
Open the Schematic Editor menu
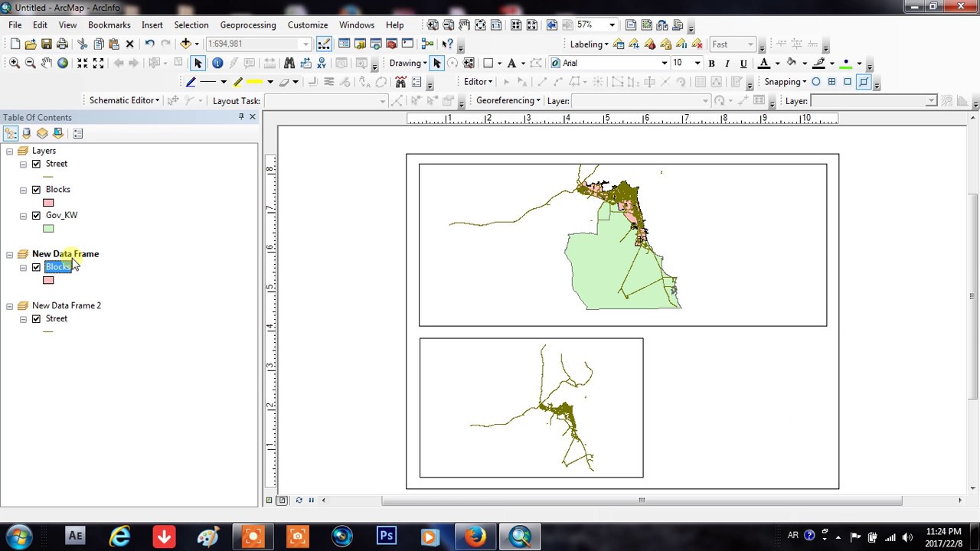[x=124, y=101]
